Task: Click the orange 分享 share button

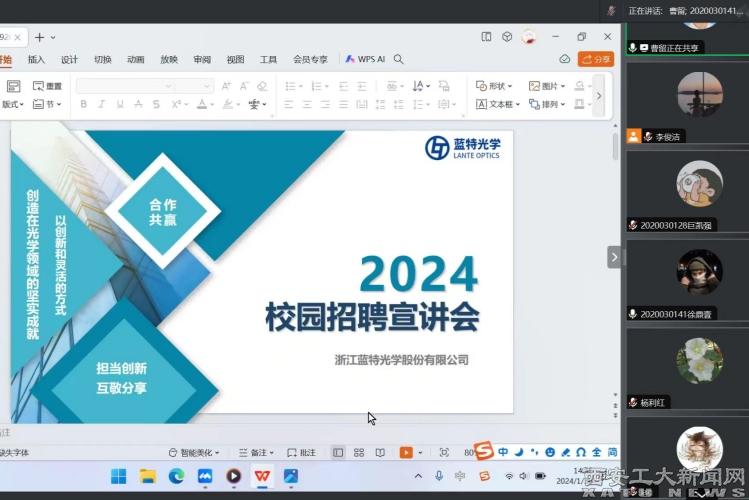Action: click(x=596, y=59)
